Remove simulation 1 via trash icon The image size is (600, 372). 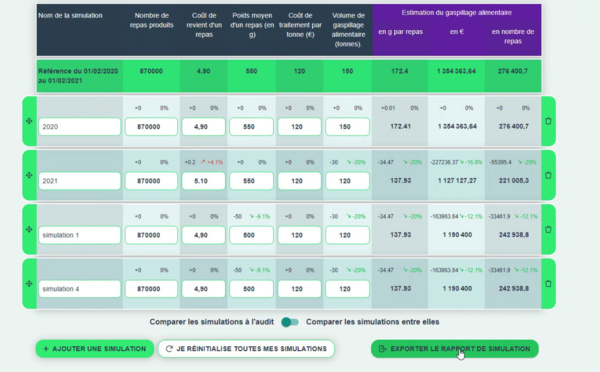548,230
